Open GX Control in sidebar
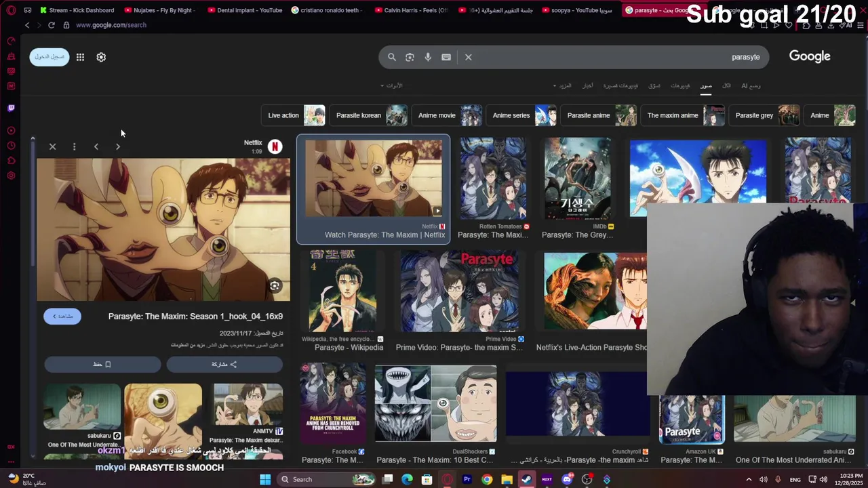 point(11,41)
